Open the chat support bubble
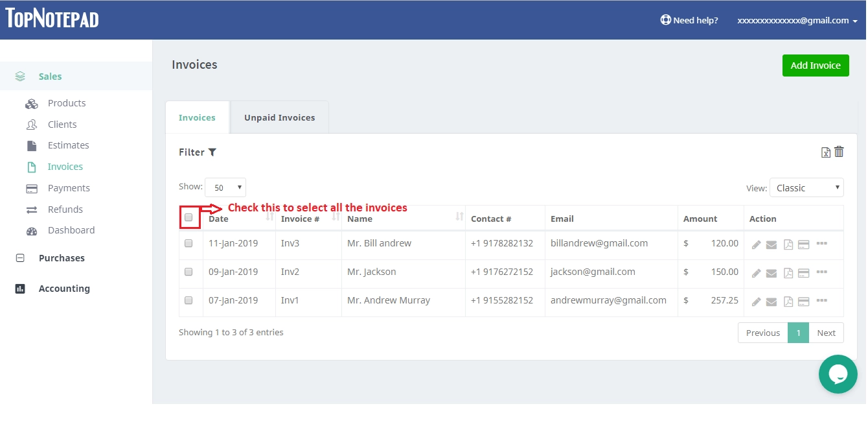 pyautogui.click(x=838, y=374)
